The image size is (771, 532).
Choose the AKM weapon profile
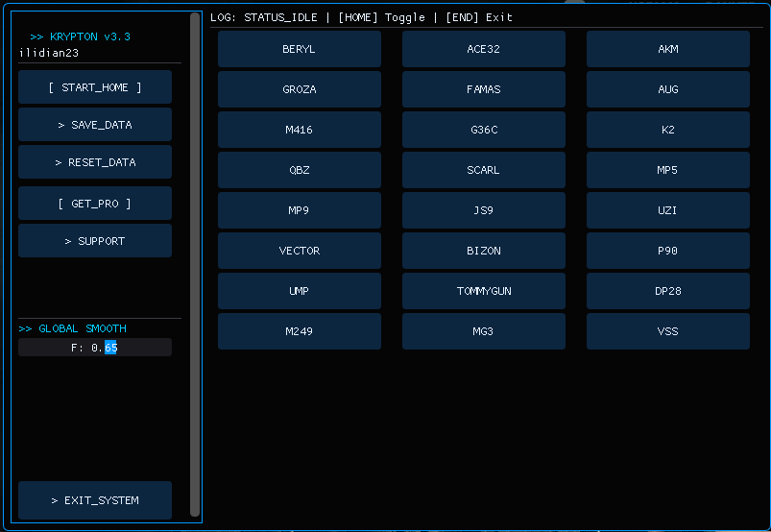click(x=668, y=49)
